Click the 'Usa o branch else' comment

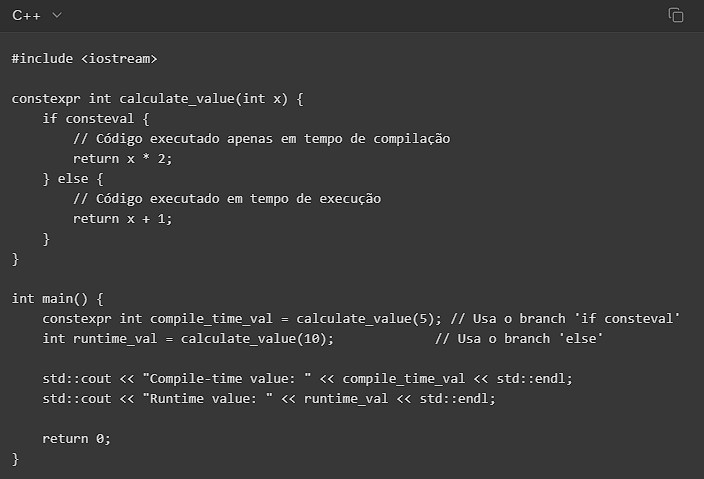518,339
